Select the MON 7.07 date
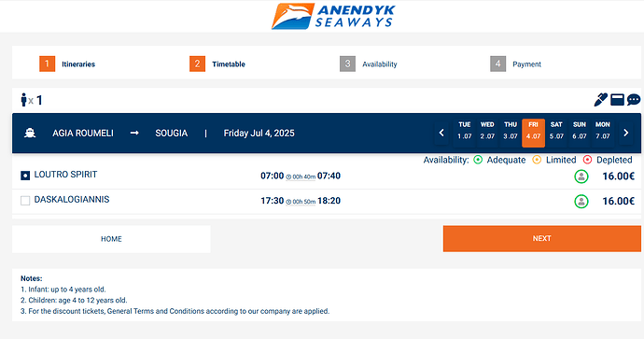The height and width of the screenshot is (339, 644). coord(603,131)
